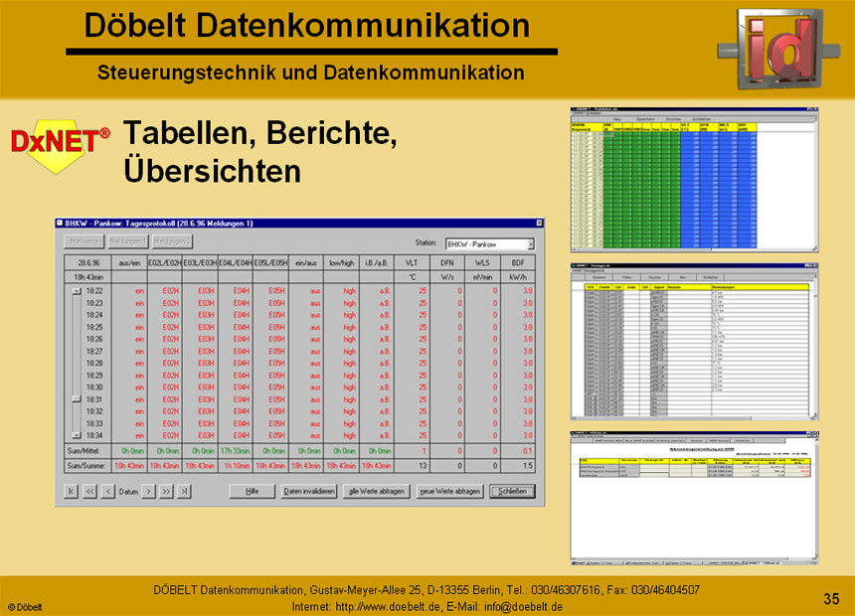Select the 18:22 time row
The width and height of the screenshot is (855, 616).
click(x=308, y=291)
